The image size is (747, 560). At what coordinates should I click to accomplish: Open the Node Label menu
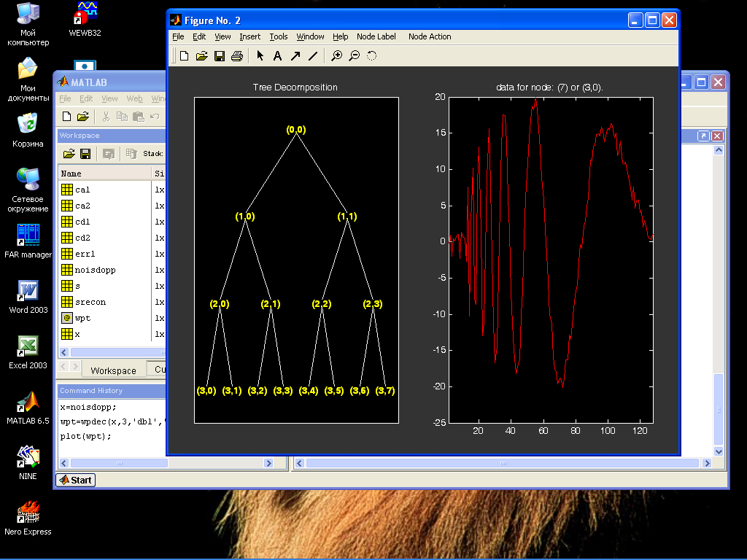(x=376, y=36)
